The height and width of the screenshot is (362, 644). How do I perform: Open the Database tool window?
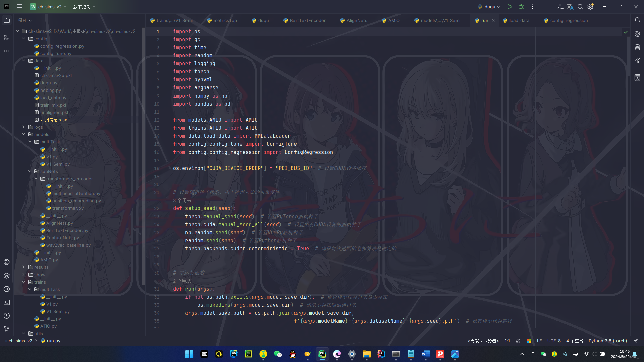pyautogui.click(x=637, y=47)
